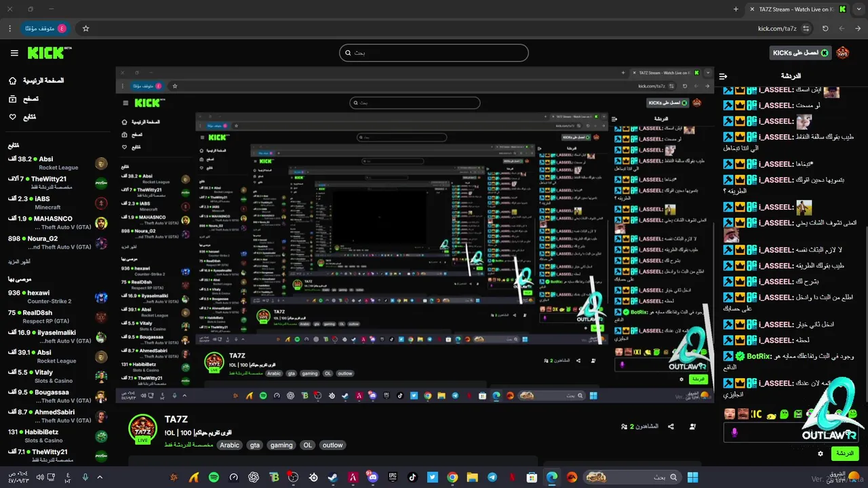The image size is (868, 488).
Task: Click the taskbar microphone tray icon
Action: point(85,477)
